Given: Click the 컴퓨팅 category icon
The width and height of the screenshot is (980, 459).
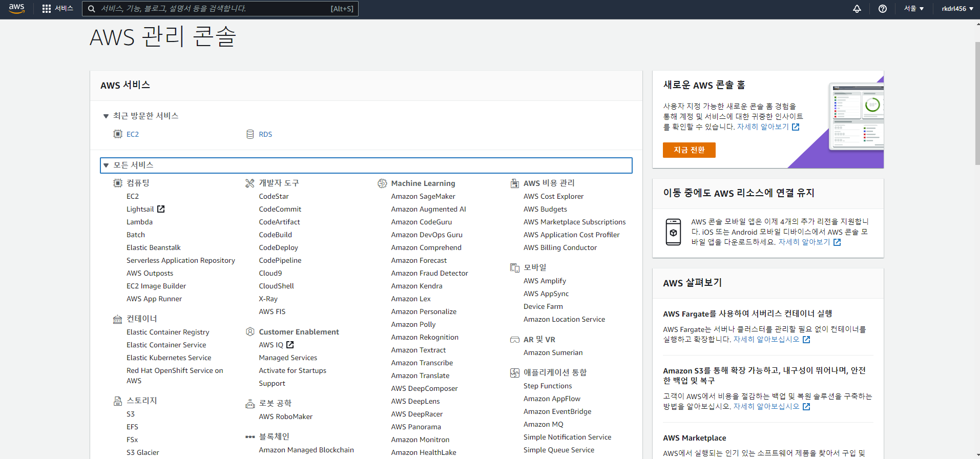Looking at the screenshot, I should 118,183.
